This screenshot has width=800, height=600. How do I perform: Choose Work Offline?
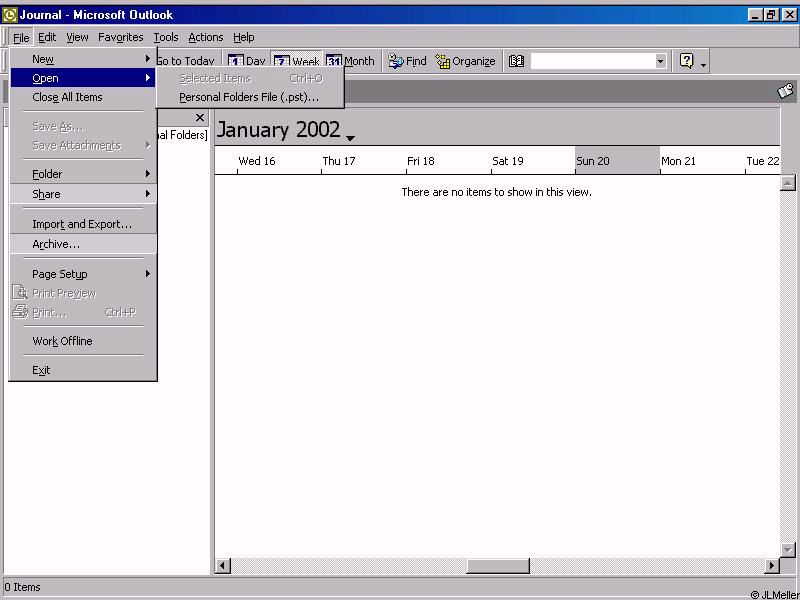coord(83,341)
